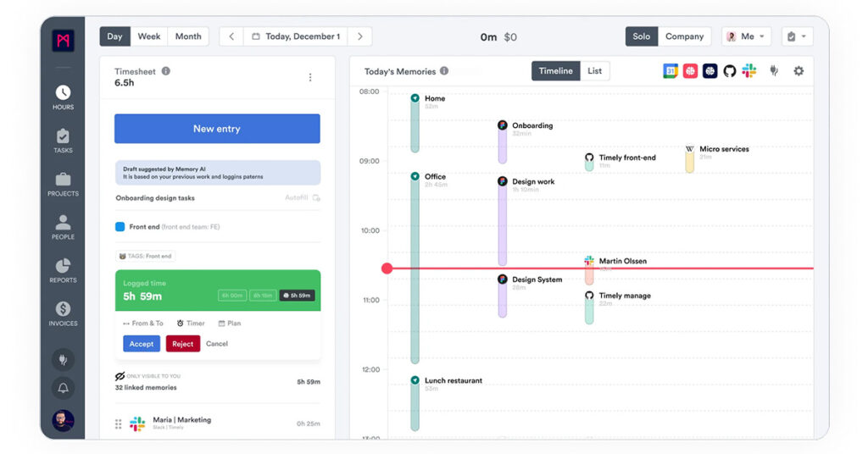Open the Tasks sidebar icon

[63, 140]
